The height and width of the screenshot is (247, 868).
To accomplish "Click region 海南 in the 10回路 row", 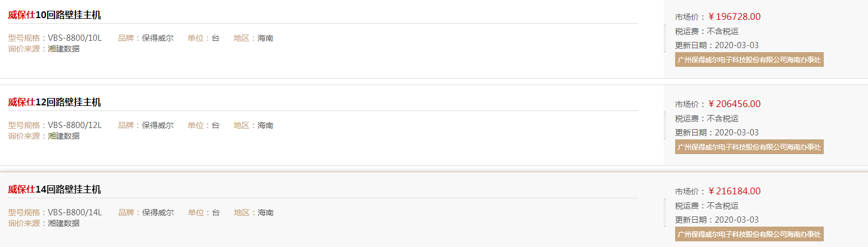I will coord(266,39).
